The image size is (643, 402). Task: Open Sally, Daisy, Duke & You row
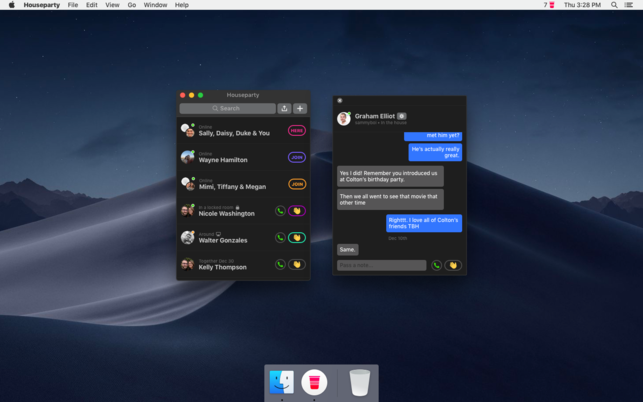243,130
